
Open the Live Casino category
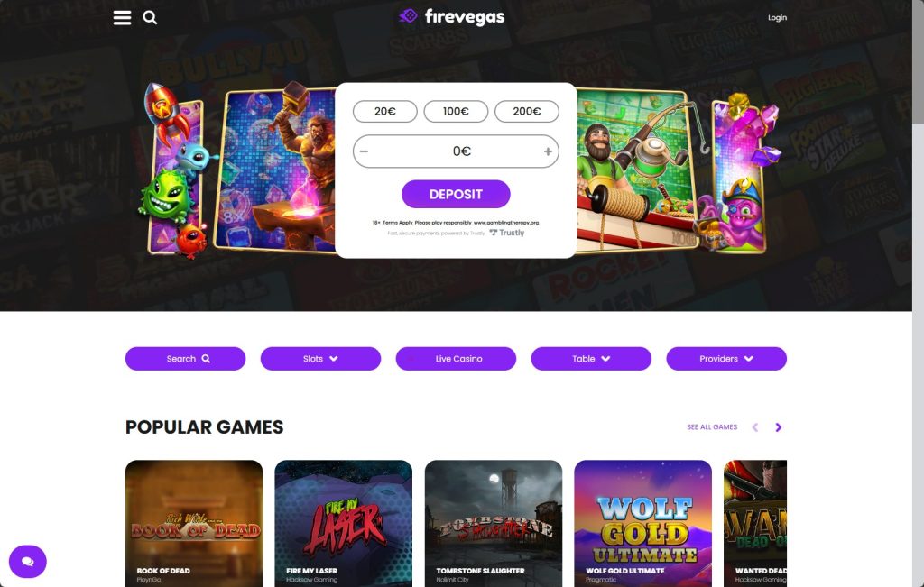tap(456, 359)
